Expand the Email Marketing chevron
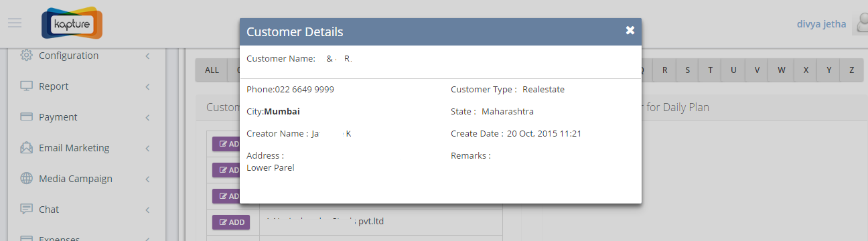The width and height of the screenshot is (868, 241). point(147,149)
